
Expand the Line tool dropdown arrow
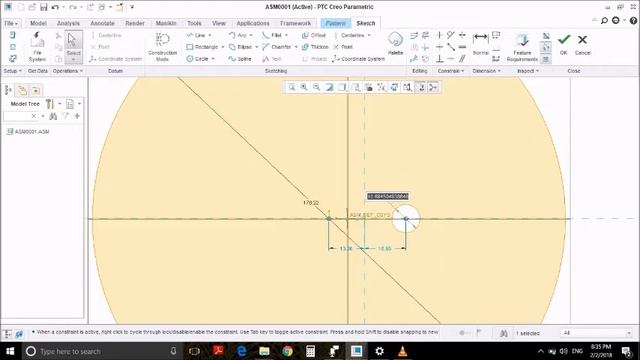pyautogui.click(x=210, y=36)
